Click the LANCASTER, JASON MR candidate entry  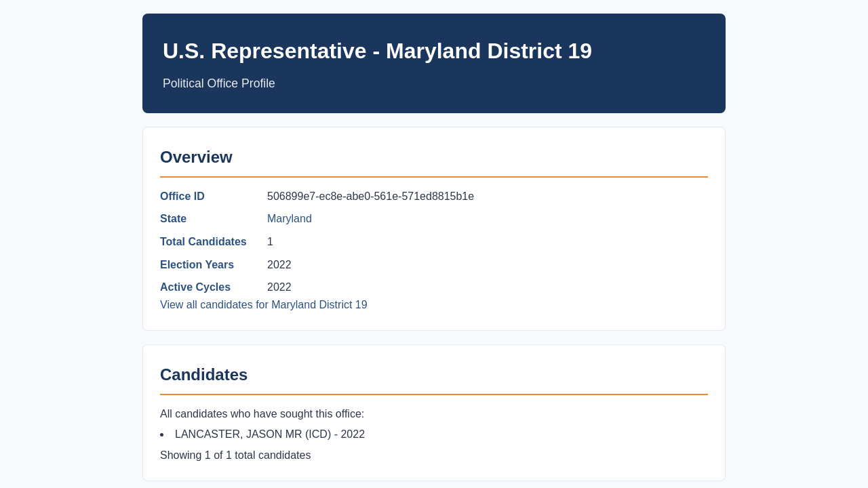270,434
